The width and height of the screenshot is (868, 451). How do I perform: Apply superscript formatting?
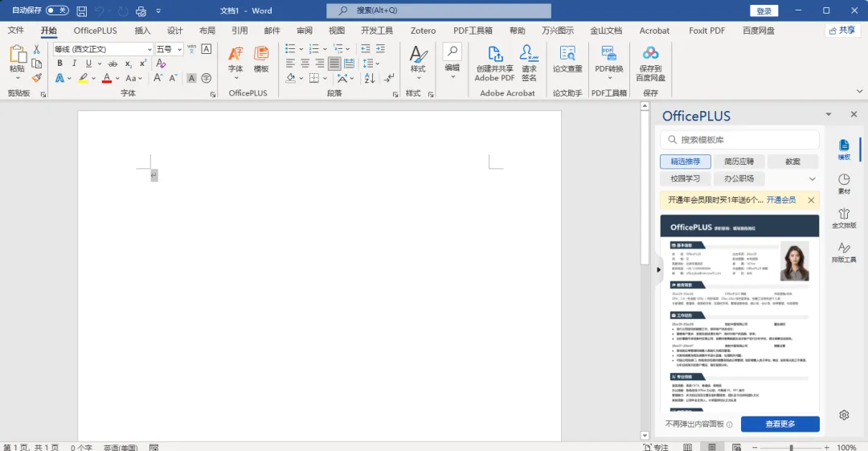(142, 64)
